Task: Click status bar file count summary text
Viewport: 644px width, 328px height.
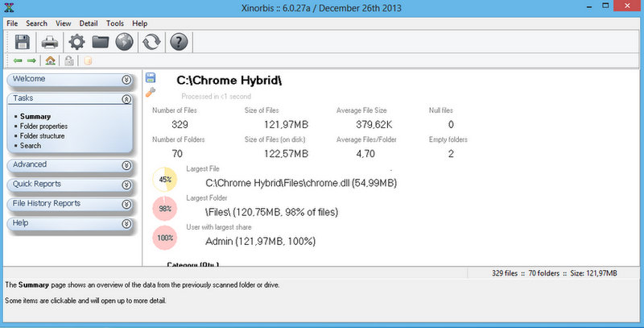Action: pos(554,273)
